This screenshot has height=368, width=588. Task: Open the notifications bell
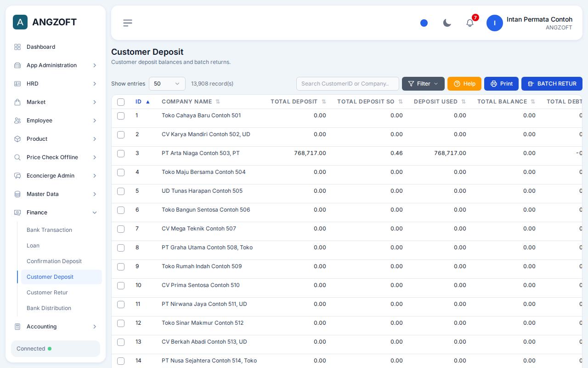[470, 23]
